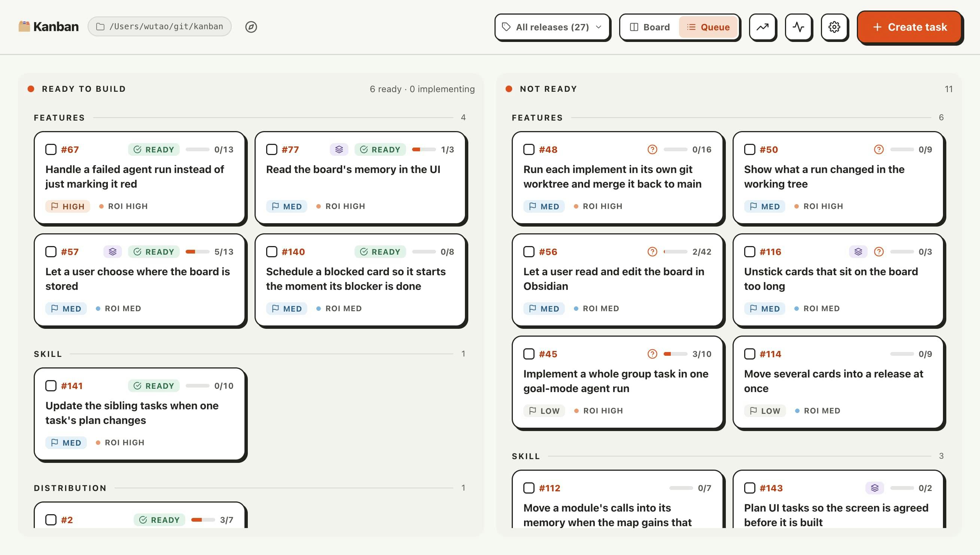980x555 pixels.
Task: Open the activity pulse icon in the header
Action: click(798, 27)
